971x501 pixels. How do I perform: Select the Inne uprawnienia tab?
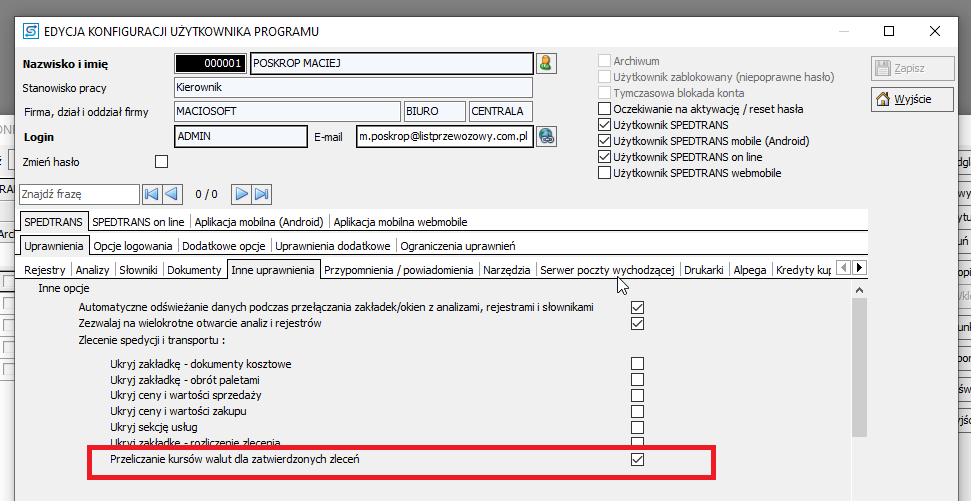274,270
